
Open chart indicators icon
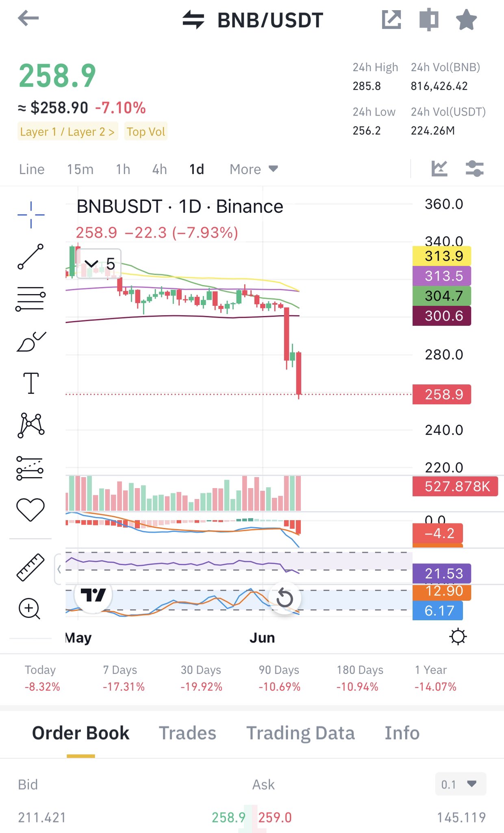[439, 168]
